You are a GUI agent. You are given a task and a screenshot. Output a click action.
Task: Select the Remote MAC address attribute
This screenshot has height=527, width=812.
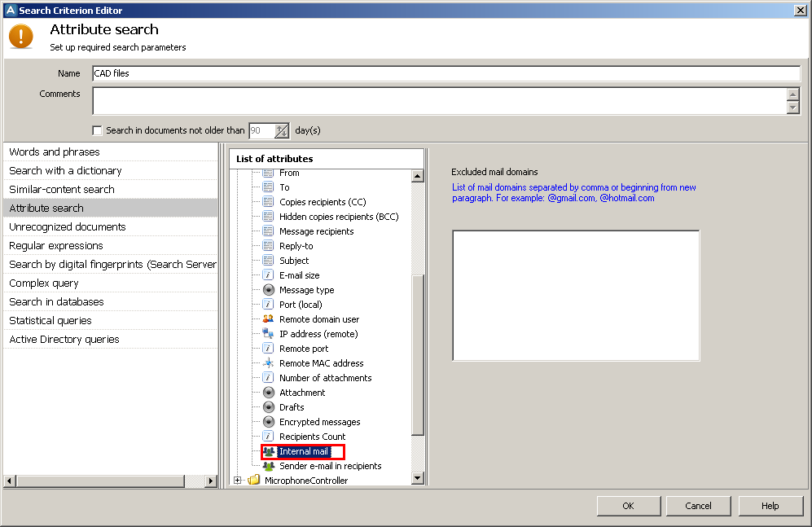[321, 363]
